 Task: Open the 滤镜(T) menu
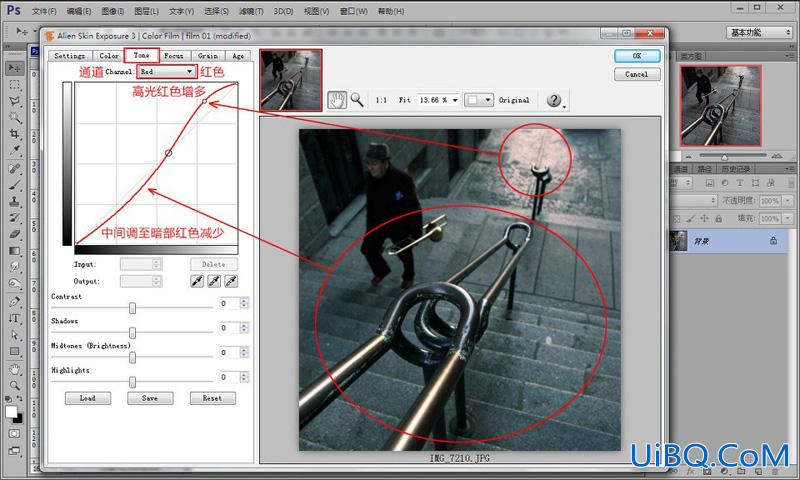(251, 11)
